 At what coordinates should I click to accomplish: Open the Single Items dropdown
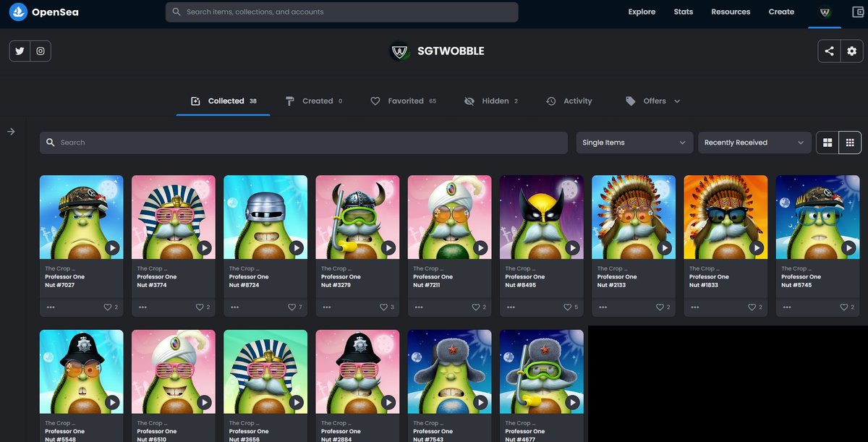[x=634, y=143]
